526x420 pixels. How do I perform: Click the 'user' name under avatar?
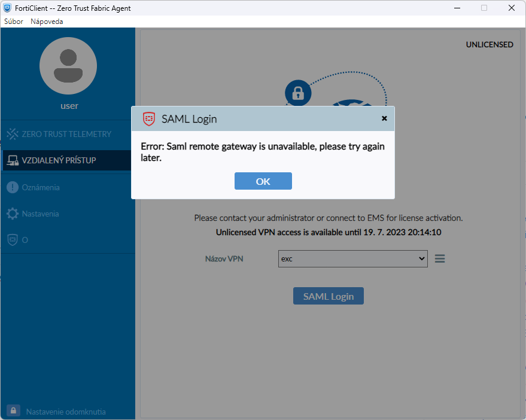[x=69, y=106]
